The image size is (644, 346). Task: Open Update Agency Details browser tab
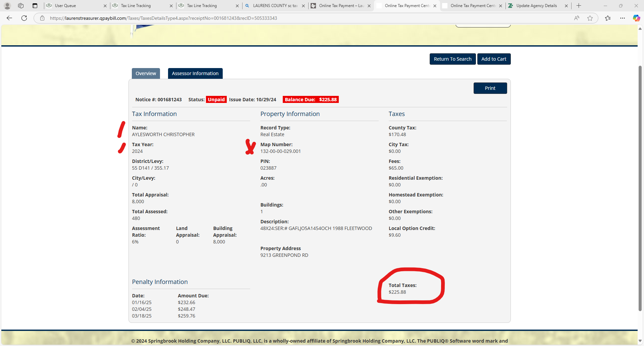point(536,6)
